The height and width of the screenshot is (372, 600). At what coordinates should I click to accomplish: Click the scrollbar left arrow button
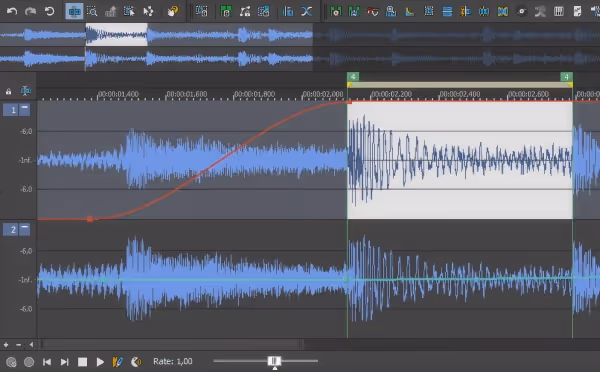pyautogui.click(x=31, y=345)
